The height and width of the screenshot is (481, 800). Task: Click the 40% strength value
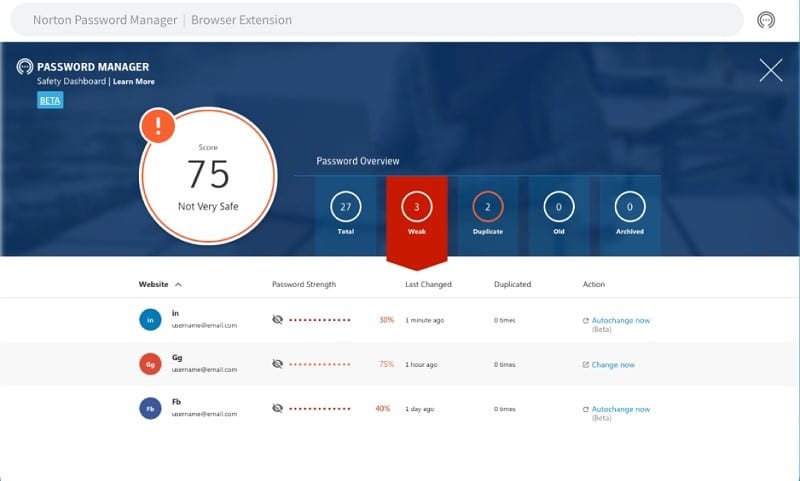coord(383,409)
